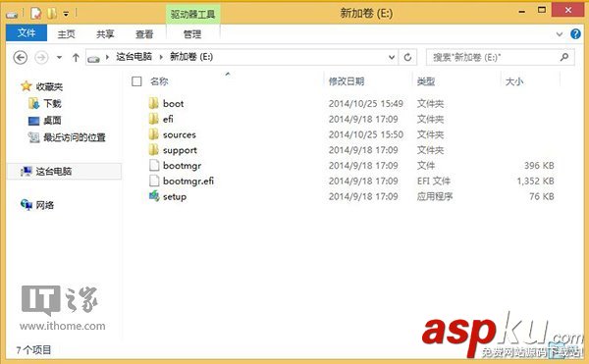Click the drive icon in address bar
Image resolution: width=589 pixels, height=364 pixels.
pos(93,59)
